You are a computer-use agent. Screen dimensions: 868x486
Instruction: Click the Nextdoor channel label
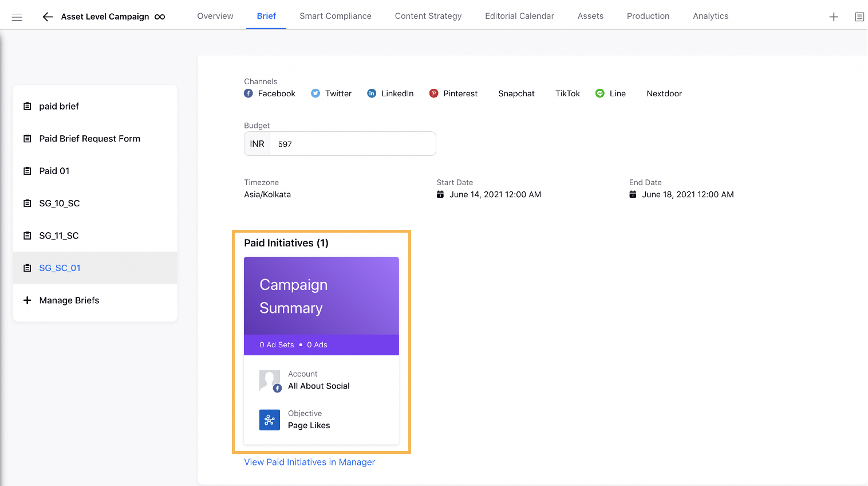(664, 93)
